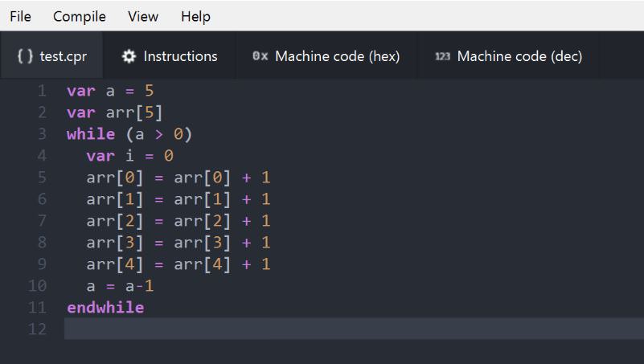Viewport: 644px width, 364px height.
Task: Click line number 10 in the gutter
Action: click(37, 285)
